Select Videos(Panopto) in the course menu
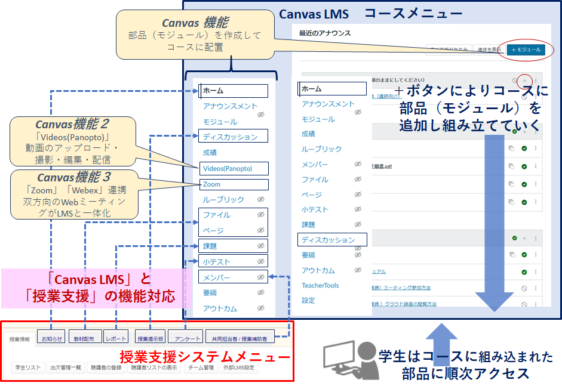Image resolution: width=562 pixels, height=392 pixels. tap(234, 168)
